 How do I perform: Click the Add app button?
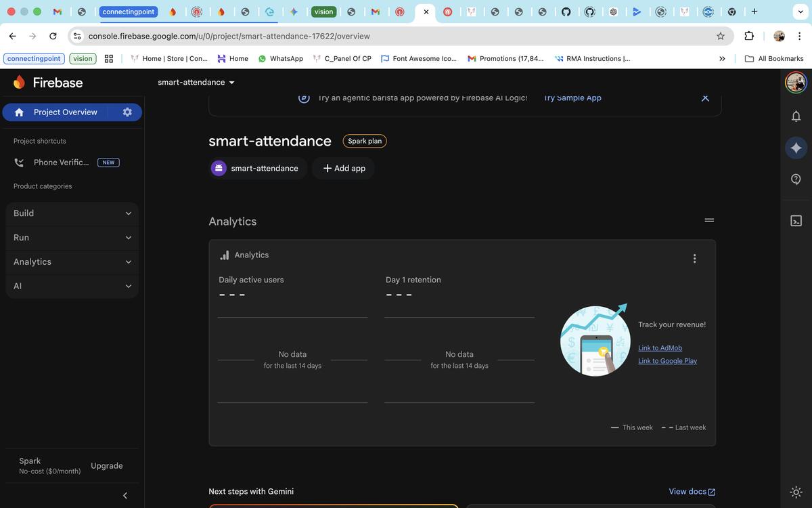[344, 168]
